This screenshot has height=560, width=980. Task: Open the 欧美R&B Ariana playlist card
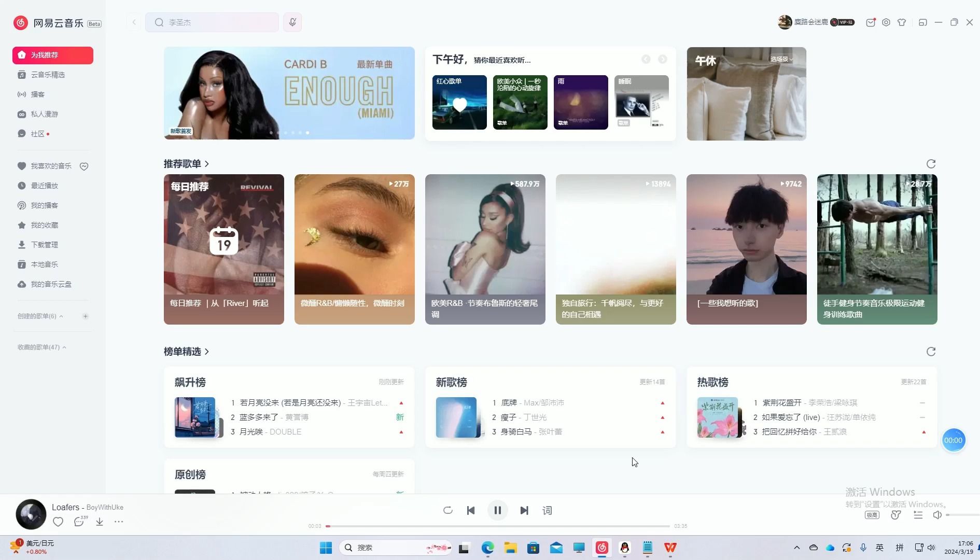coord(485,249)
